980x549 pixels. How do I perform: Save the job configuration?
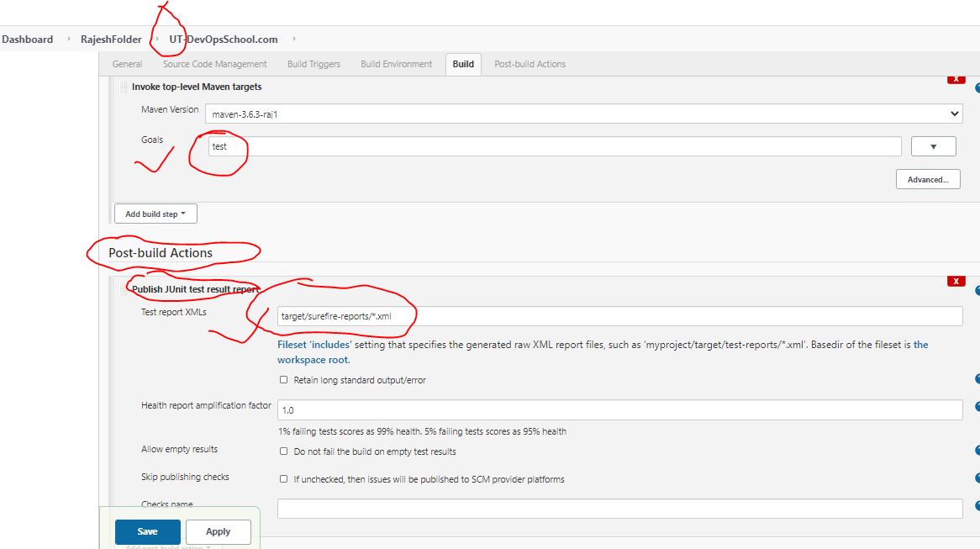[147, 531]
